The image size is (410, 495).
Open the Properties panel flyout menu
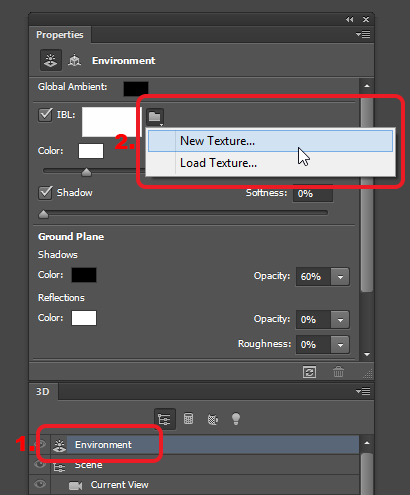coord(363,34)
